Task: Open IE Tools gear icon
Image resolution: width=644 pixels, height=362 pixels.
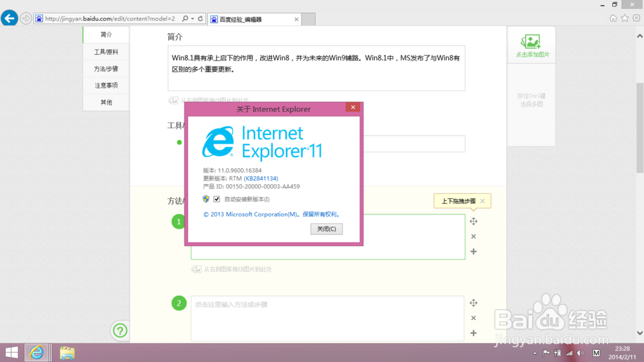Action: [636, 18]
